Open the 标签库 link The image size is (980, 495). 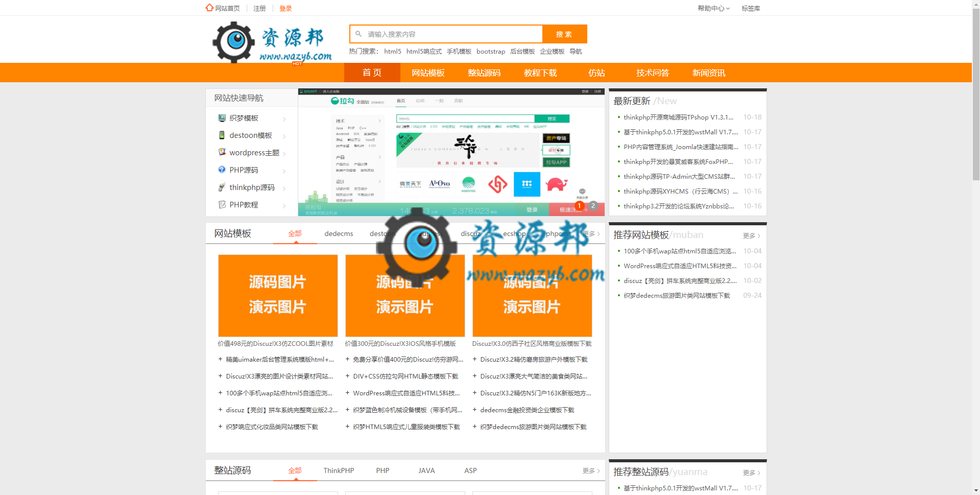(751, 8)
